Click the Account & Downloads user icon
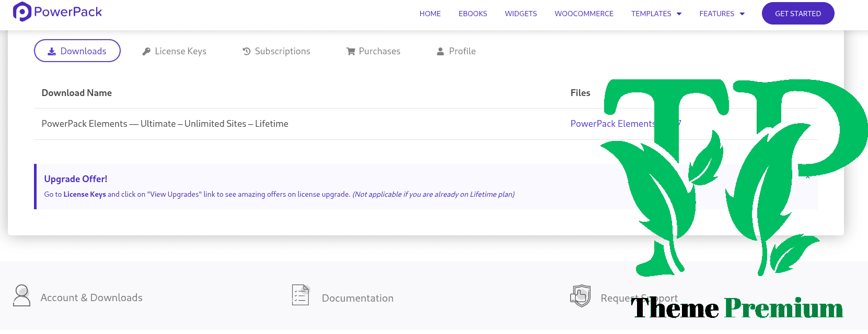Image resolution: width=868 pixels, height=334 pixels. [21, 295]
